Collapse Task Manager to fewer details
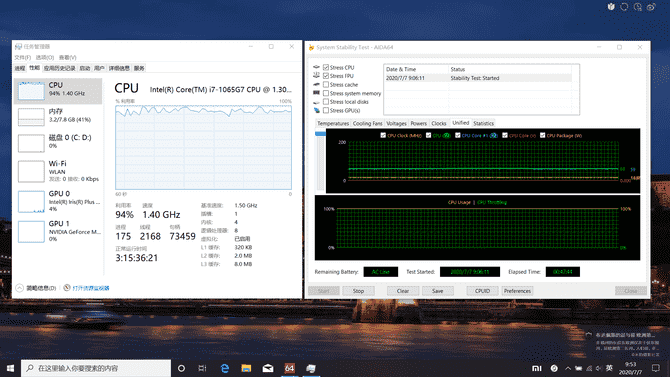Image resolution: width=670 pixels, height=377 pixels. [36, 288]
